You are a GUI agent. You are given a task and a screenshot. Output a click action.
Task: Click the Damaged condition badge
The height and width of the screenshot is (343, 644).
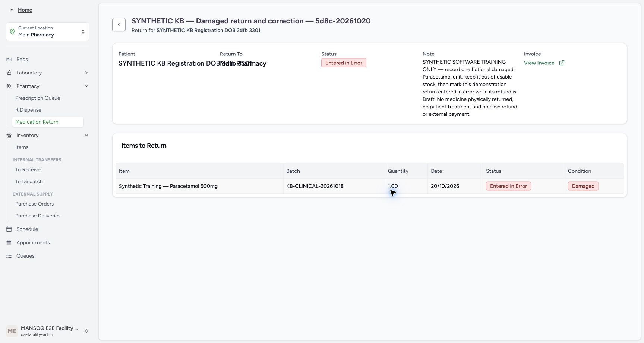click(583, 186)
